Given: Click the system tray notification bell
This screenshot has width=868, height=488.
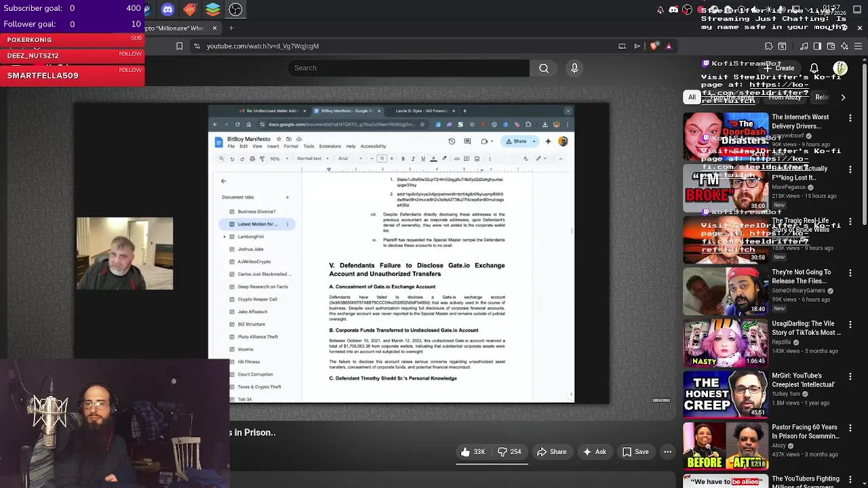Looking at the screenshot, I should pyautogui.click(x=660, y=9).
